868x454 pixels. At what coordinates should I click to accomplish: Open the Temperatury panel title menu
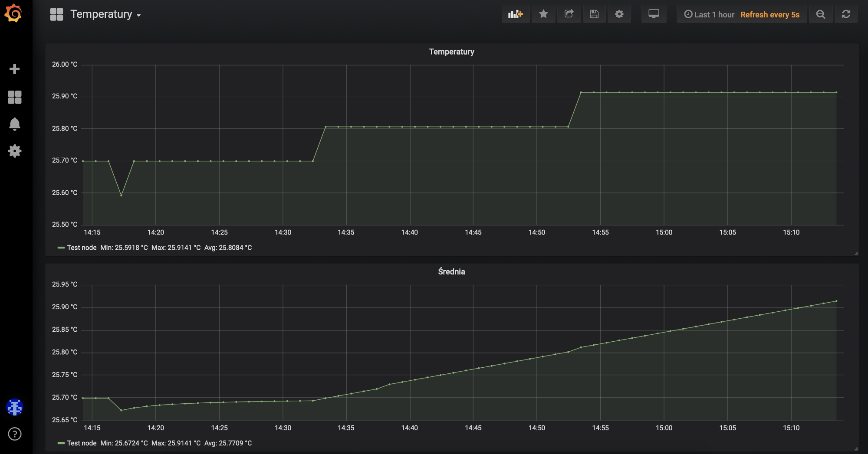pyautogui.click(x=451, y=52)
